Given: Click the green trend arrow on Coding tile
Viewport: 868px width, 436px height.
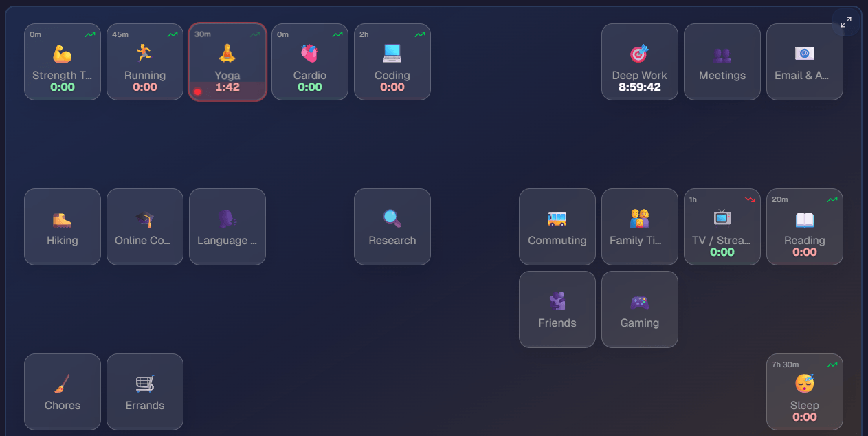Looking at the screenshot, I should tap(420, 34).
